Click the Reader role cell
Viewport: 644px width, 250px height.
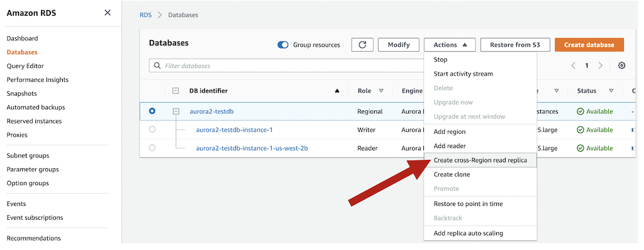click(367, 148)
